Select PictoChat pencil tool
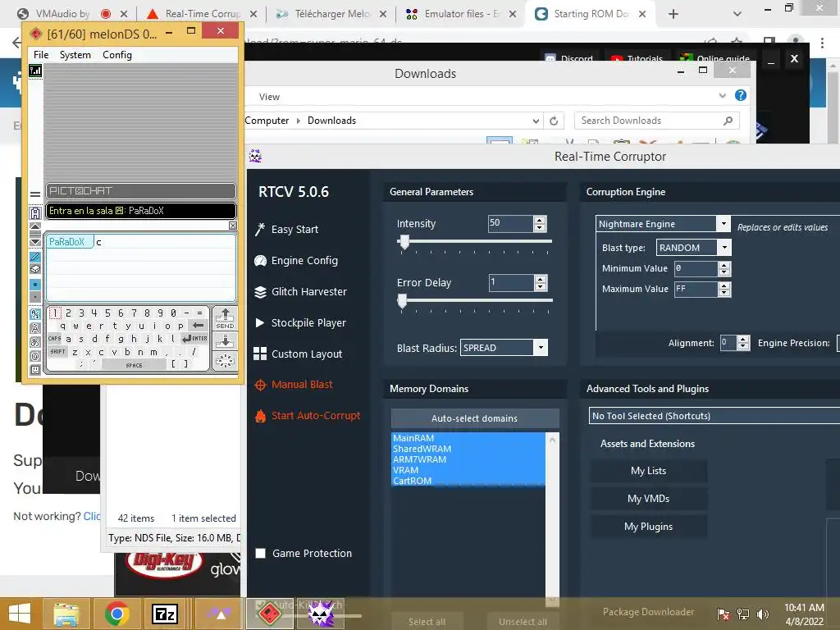Screen dimensions: 840x630 (x=35, y=257)
